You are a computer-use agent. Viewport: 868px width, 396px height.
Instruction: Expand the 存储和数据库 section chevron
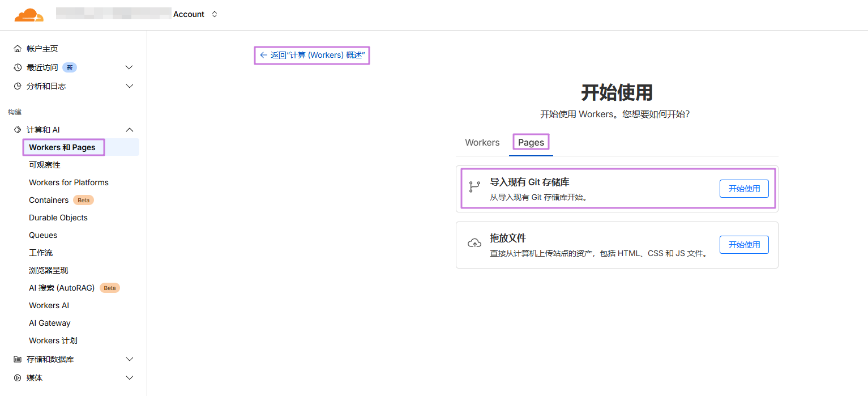coord(129,359)
